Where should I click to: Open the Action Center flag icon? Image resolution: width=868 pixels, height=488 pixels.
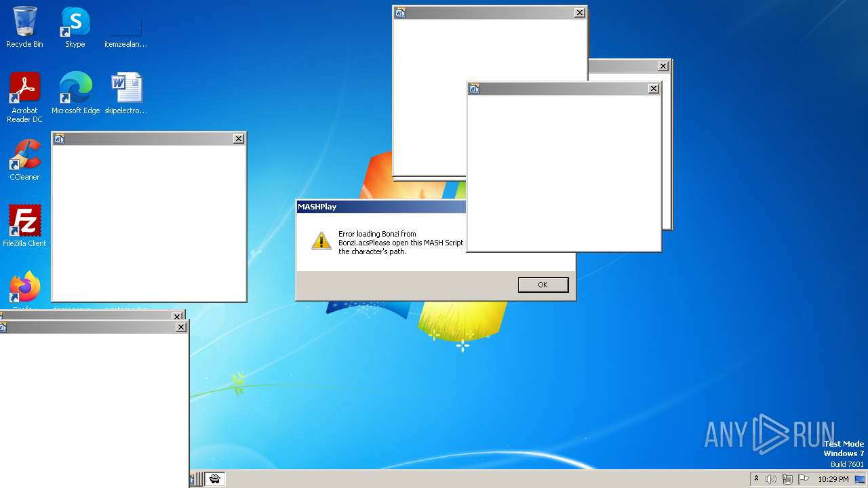point(804,479)
